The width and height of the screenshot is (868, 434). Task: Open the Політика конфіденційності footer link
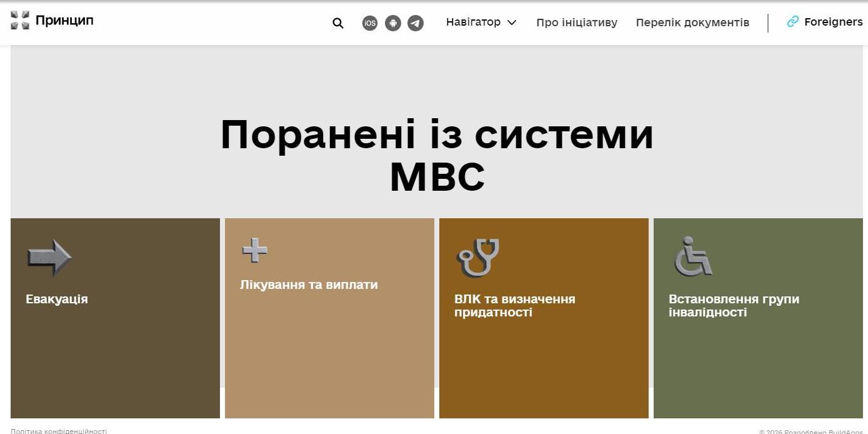click(59, 431)
